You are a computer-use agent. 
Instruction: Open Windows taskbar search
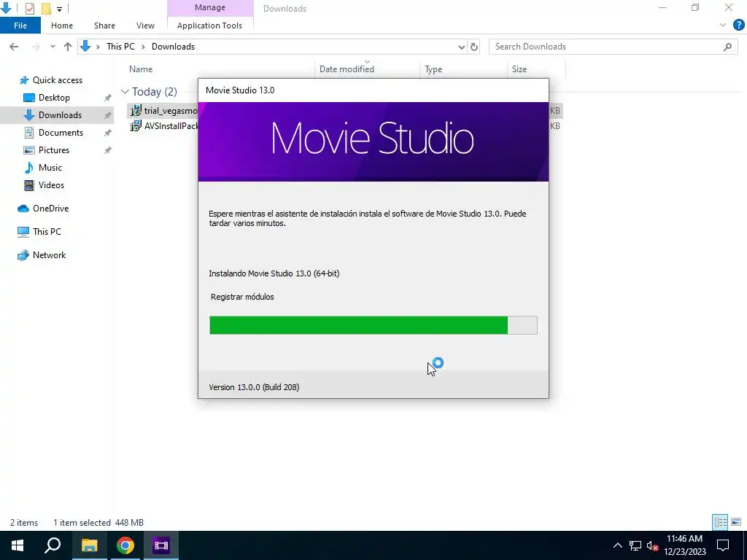point(53,545)
